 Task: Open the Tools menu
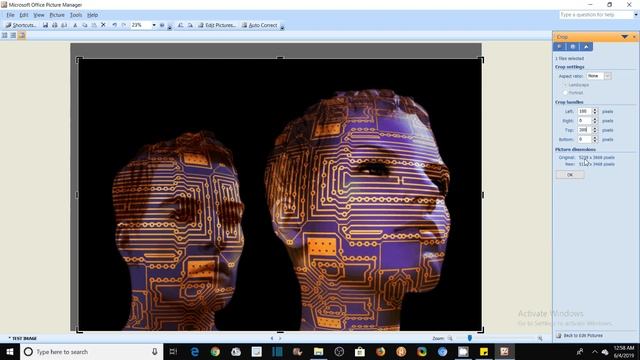[x=76, y=15]
